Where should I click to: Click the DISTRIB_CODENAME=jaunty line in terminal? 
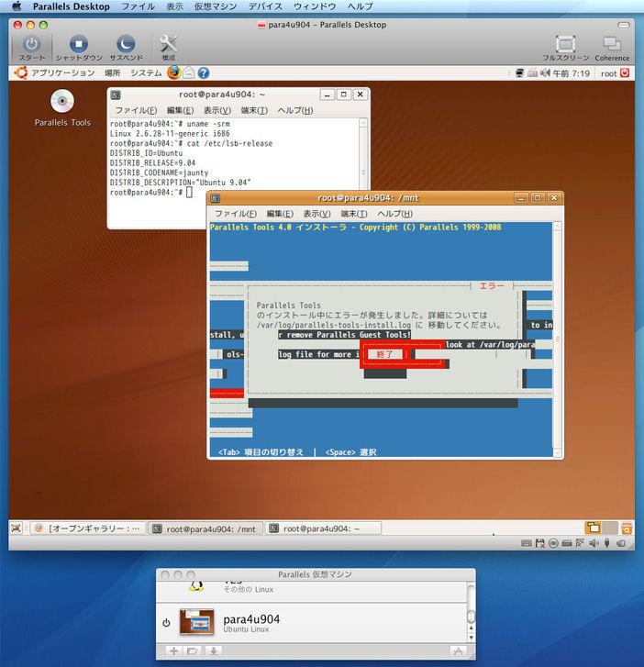coord(159,172)
